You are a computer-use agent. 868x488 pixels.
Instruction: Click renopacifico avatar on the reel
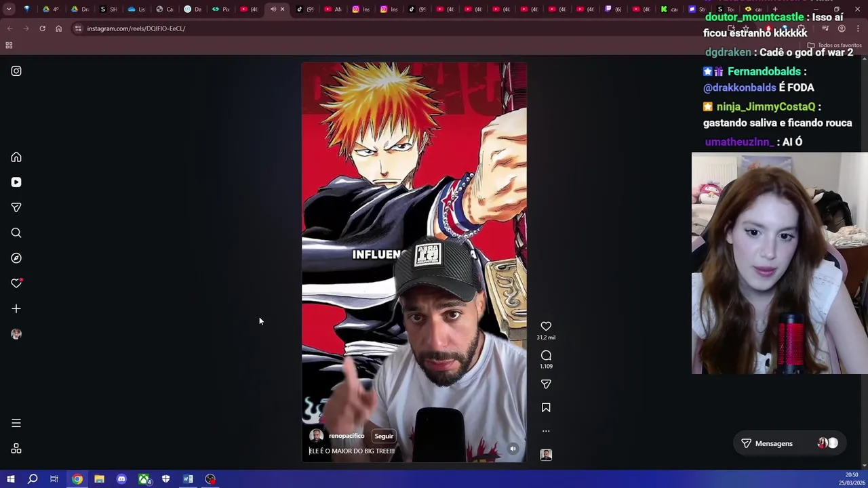(x=316, y=436)
